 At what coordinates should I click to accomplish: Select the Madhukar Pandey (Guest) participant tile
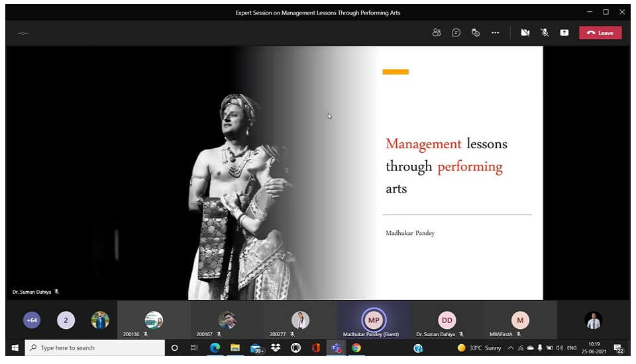tap(374, 321)
